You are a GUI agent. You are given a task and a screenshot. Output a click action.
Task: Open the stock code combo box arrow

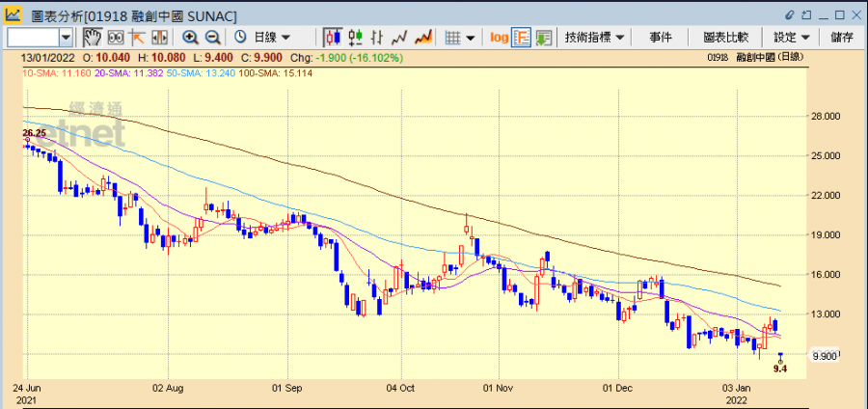(x=66, y=37)
